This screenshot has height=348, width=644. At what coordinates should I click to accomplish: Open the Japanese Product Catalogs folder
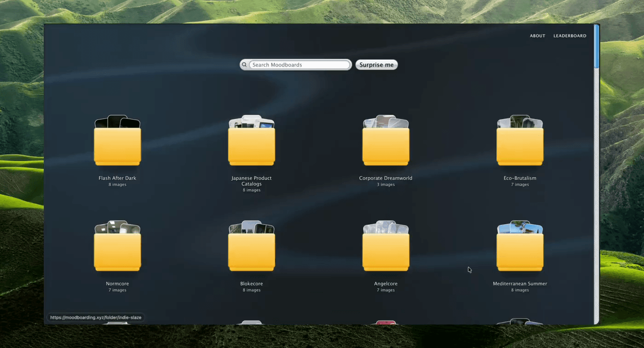coord(252,140)
